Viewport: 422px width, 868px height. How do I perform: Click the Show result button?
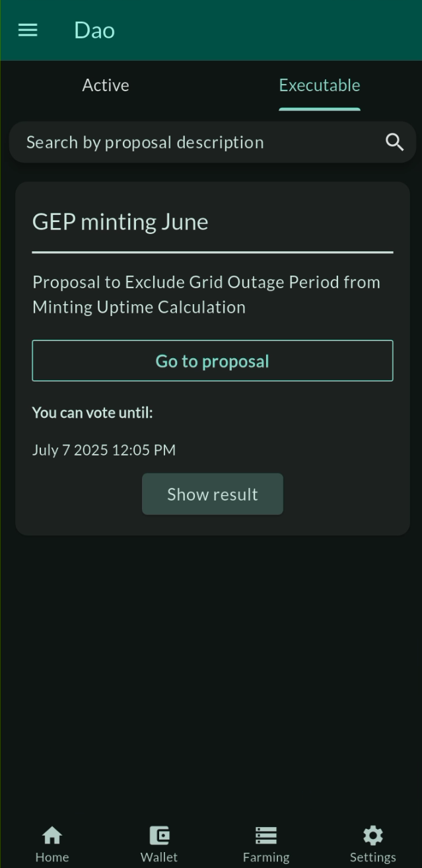pos(213,494)
